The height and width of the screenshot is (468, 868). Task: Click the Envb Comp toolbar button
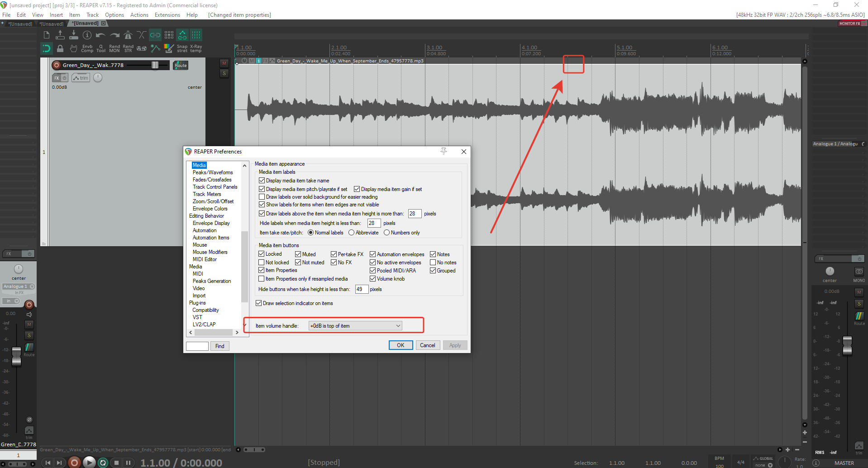[87, 48]
